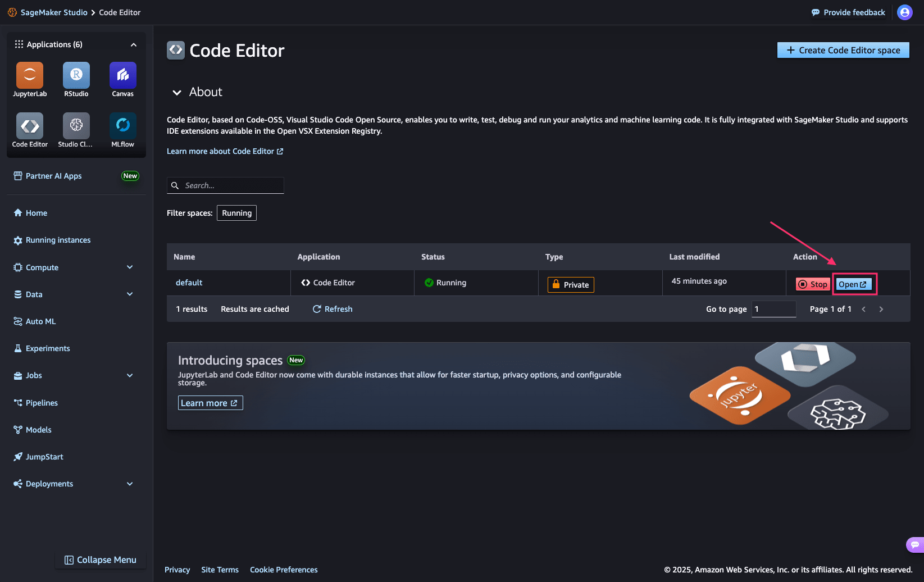Click the Go to page input

tap(773, 309)
